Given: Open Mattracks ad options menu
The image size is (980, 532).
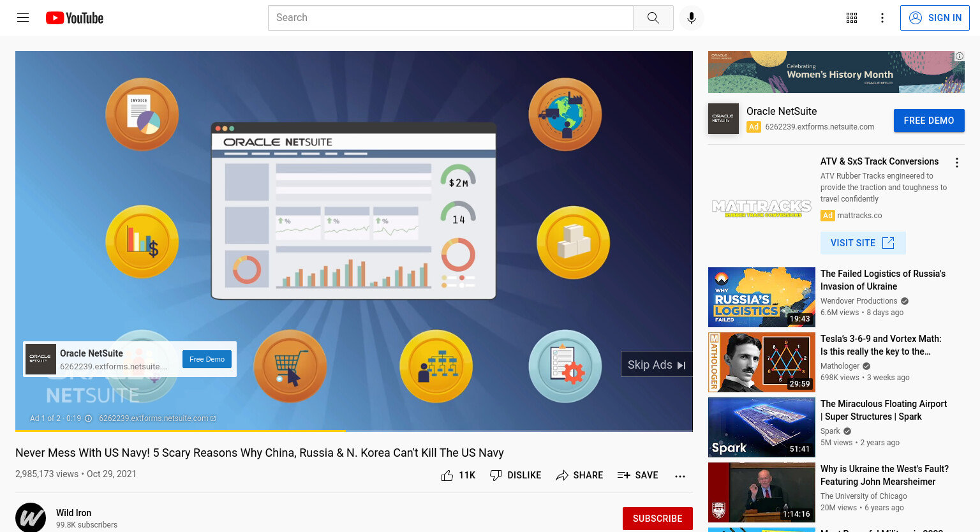Looking at the screenshot, I should point(956,163).
